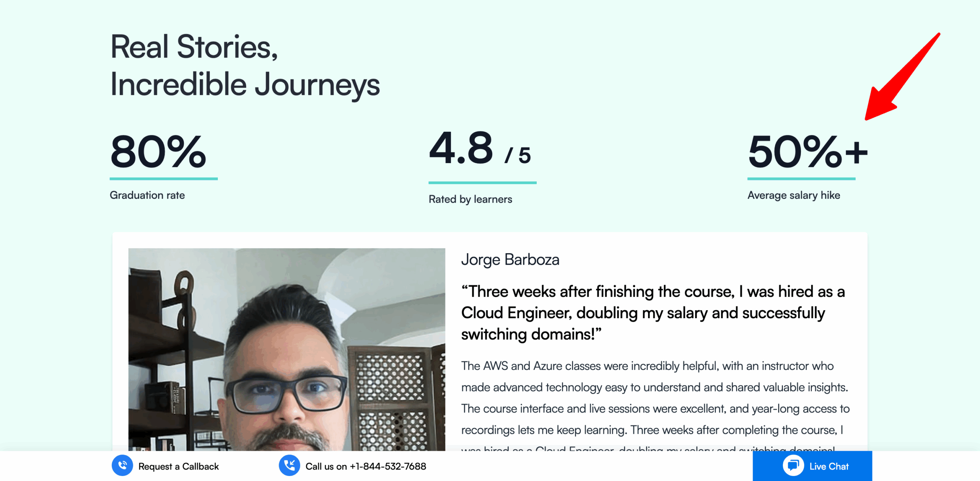
Task: Click the teal underline beneath 4.8 rating
Action: [482, 183]
